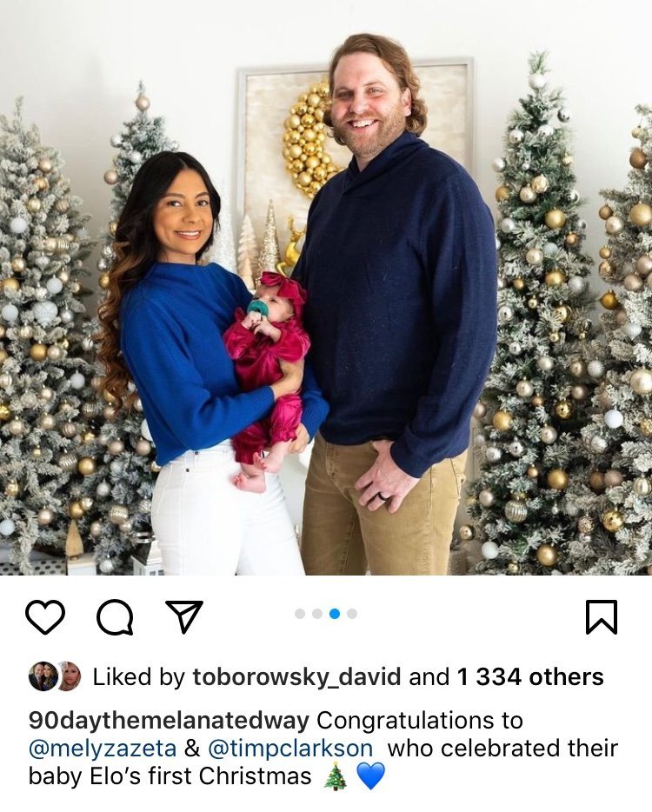View the 1 334 others likes list
652x812 pixels.
[x=530, y=677]
